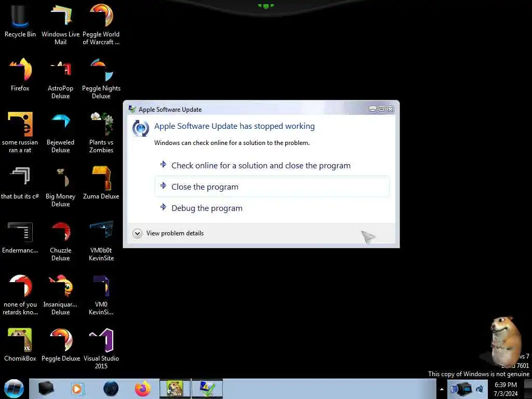
Task: Select the Visual Studio 2015 icon
Action: click(101, 349)
